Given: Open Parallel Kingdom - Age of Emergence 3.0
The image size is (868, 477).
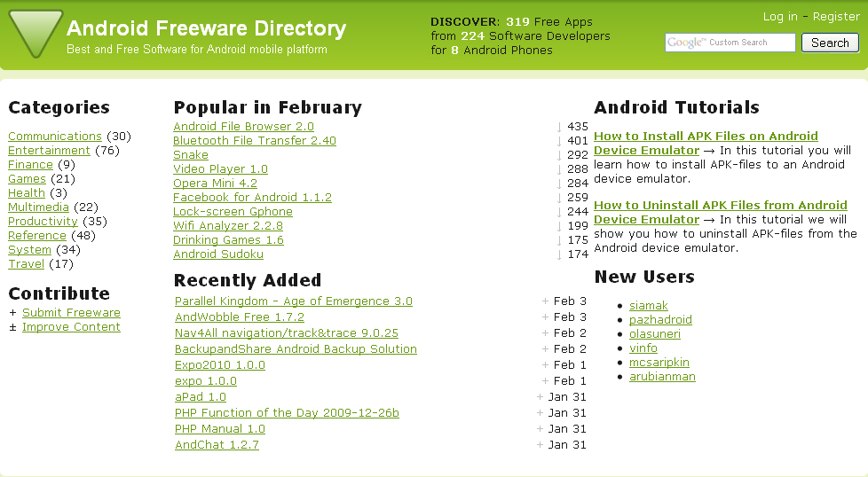Looking at the screenshot, I should [294, 301].
